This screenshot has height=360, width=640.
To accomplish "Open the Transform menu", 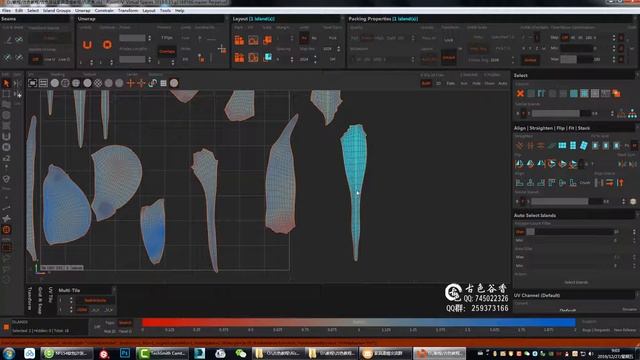I will pyautogui.click(x=128, y=10).
